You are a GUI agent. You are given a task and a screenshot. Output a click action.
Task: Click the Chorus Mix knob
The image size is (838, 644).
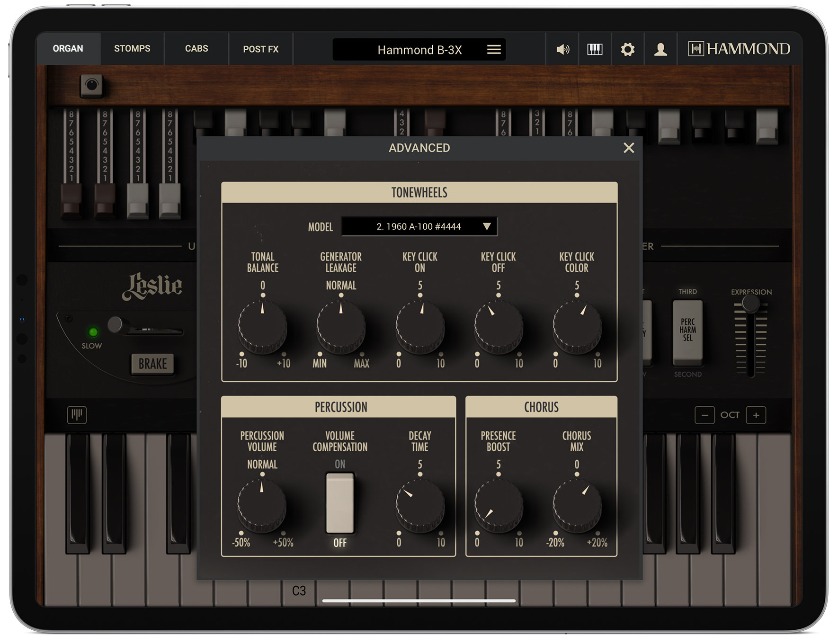tap(577, 503)
